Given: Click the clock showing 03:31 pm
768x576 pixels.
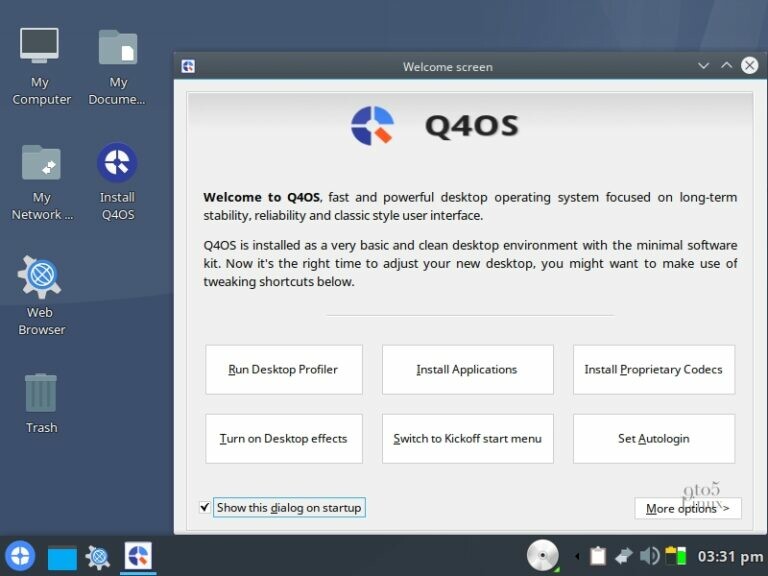Looking at the screenshot, I should 729,556.
